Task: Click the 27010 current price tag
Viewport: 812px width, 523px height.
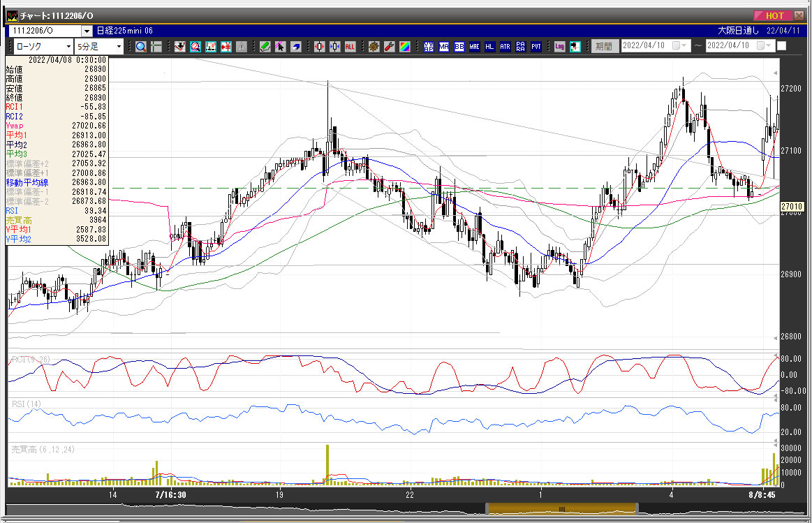Action: [792, 207]
